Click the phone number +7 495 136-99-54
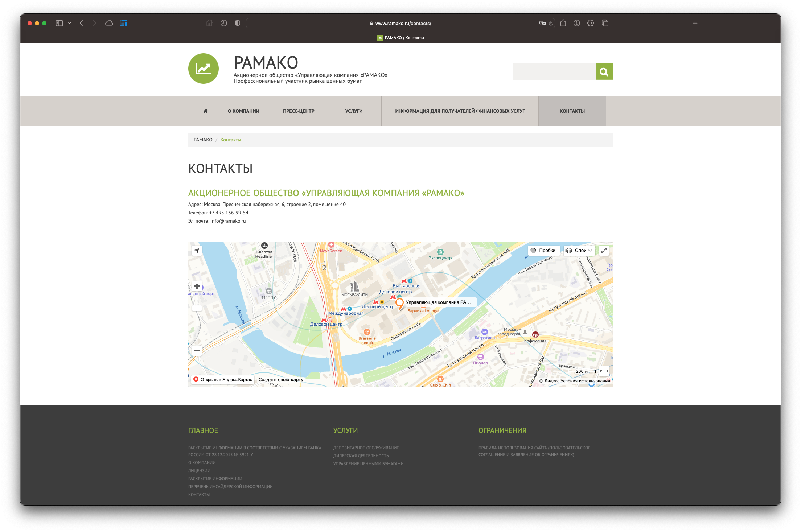 [x=229, y=213]
